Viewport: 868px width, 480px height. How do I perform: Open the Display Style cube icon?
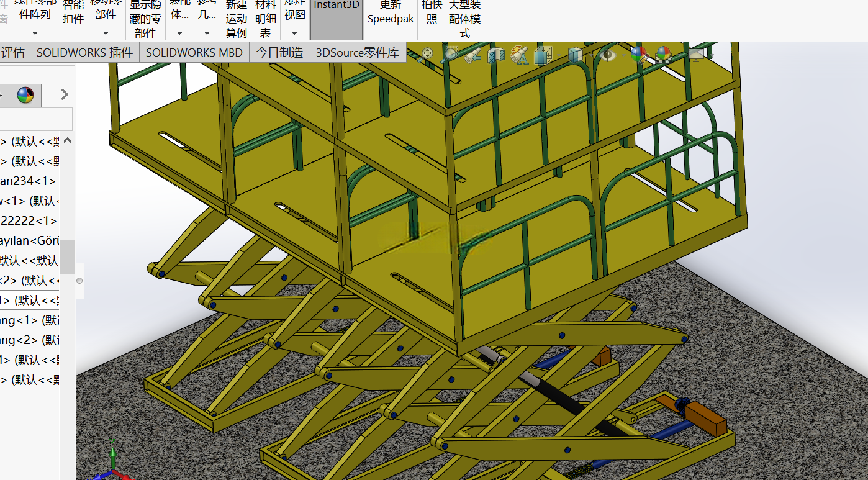tap(575, 55)
